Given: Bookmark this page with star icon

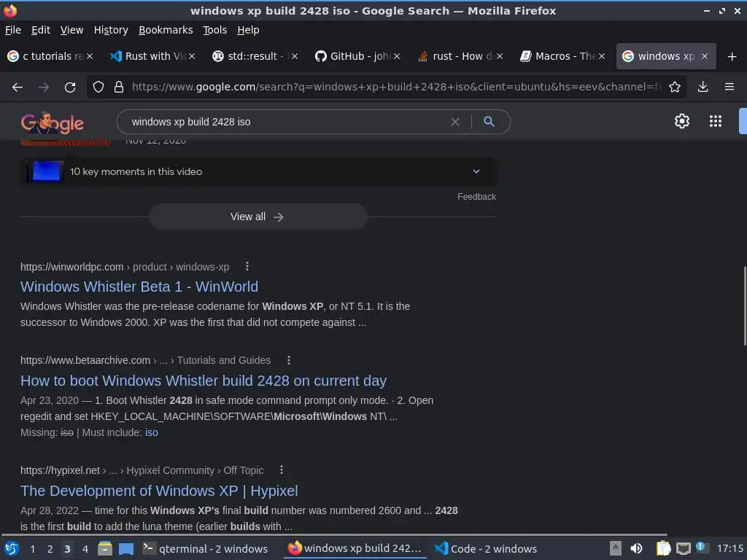Looking at the screenshot, I should click(675, 87).
